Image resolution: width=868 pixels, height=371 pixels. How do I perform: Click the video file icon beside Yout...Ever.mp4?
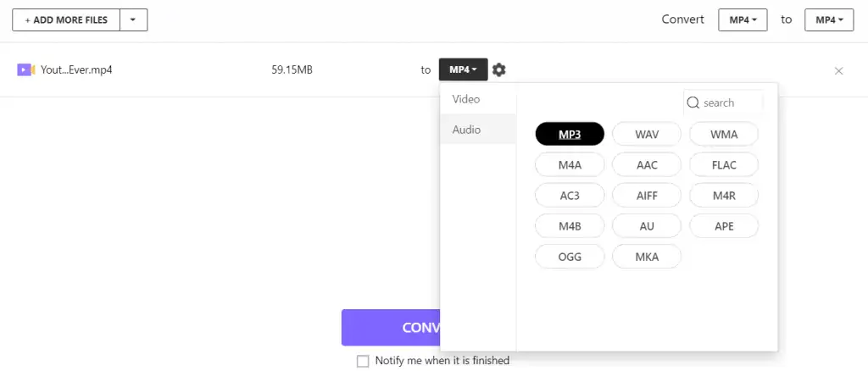(26, 69)
